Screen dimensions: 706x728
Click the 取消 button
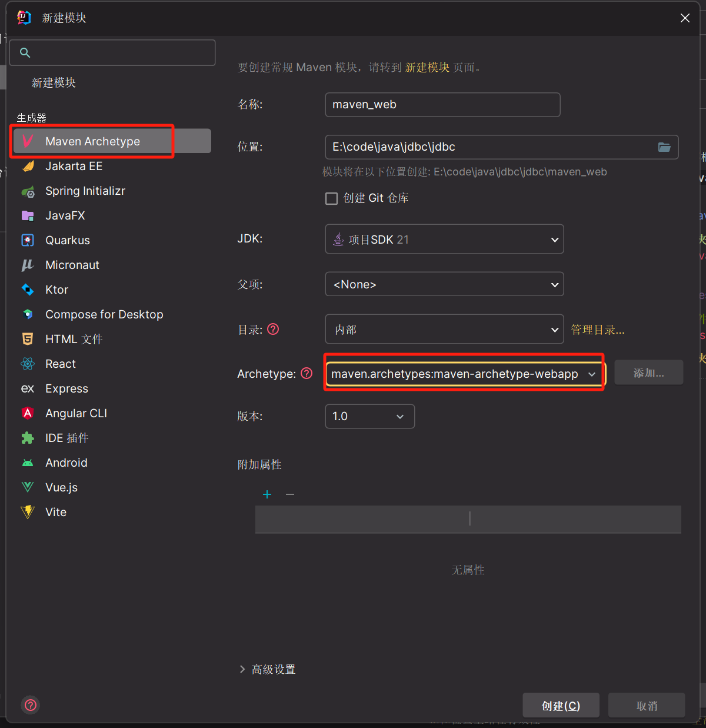(647, 705)
